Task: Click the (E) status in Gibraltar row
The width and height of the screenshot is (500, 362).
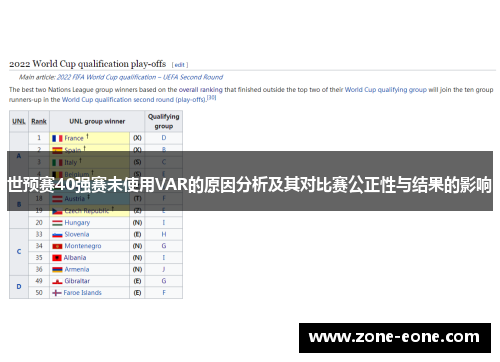Action: (137, 281)
